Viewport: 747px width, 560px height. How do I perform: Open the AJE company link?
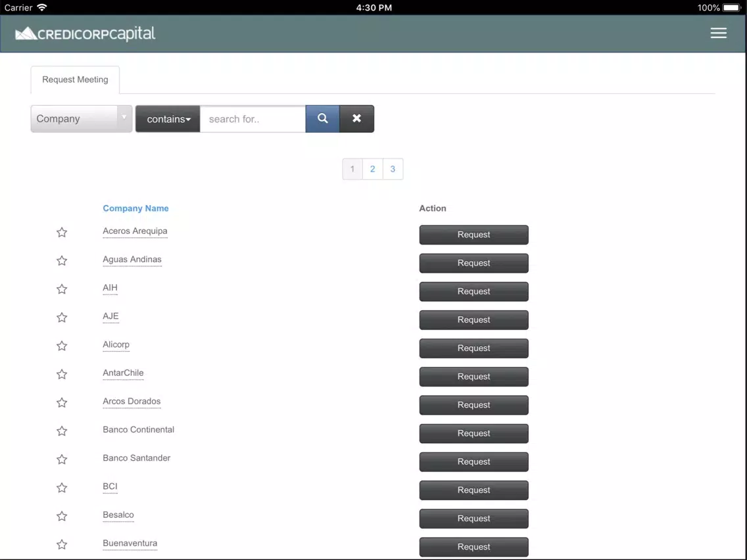[110, 316]
